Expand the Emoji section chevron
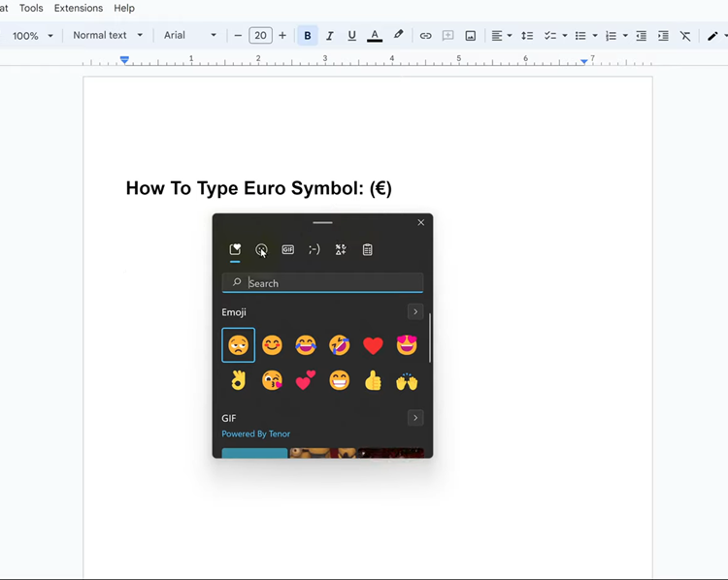Viewport: 728px width, 580px height. click(x=415, y=311)
